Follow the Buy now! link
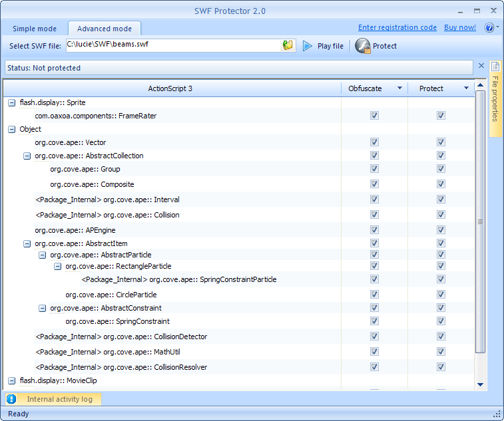This screenshot has width=504, height=421. [x=460, y=28]
